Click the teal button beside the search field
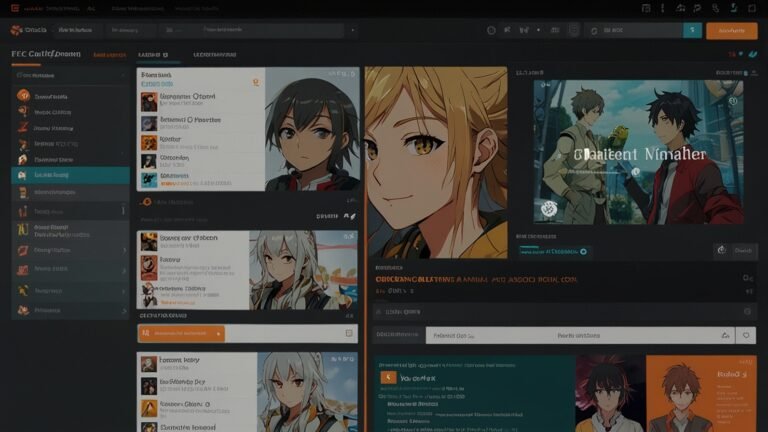The height and width of the screenshot is (432, 768). [x=692, y=30]
